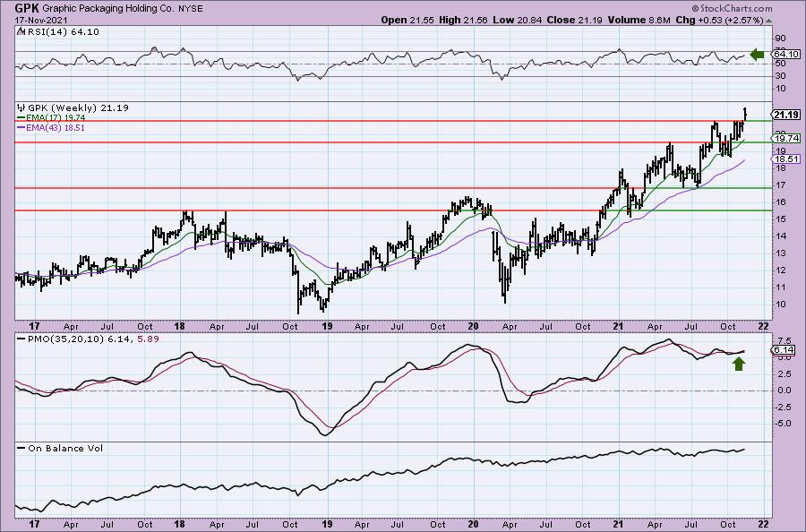
Task: Click the 17-Nov-2021 chart date
Action: (x=39, y=20)
